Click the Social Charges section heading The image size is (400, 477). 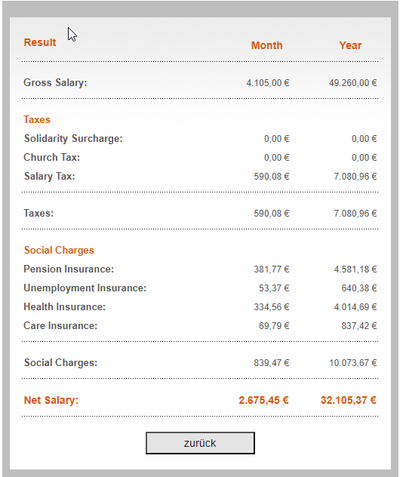[x=59, y=250]
